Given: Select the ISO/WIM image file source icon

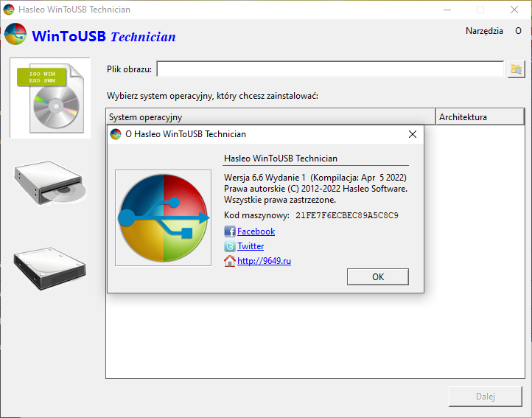Looking at the screenshot, I should pyautogui.click(x=50, y=98).
